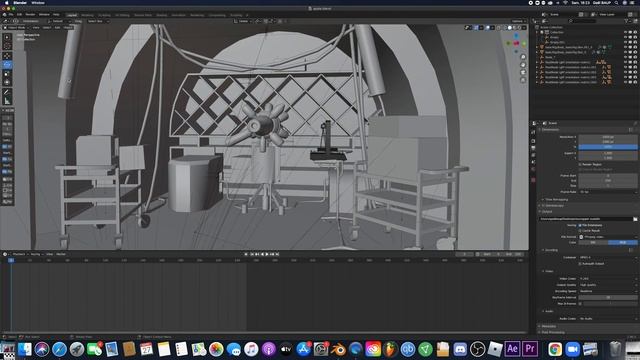Switch to solid viewport shading
This screenshot has width=640, height=360.
[x=509, y=28]
